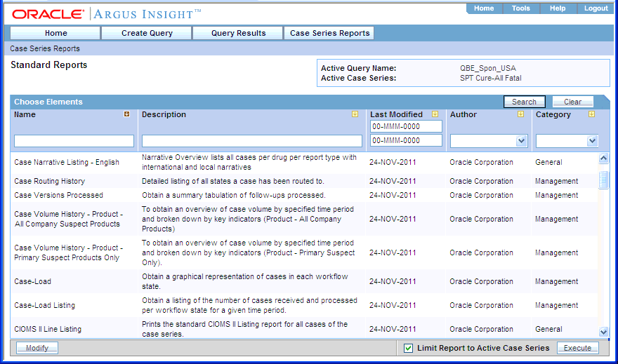Click the Case-Load Listing description text
Screen dimensions: 618x364
click(249, 305)
